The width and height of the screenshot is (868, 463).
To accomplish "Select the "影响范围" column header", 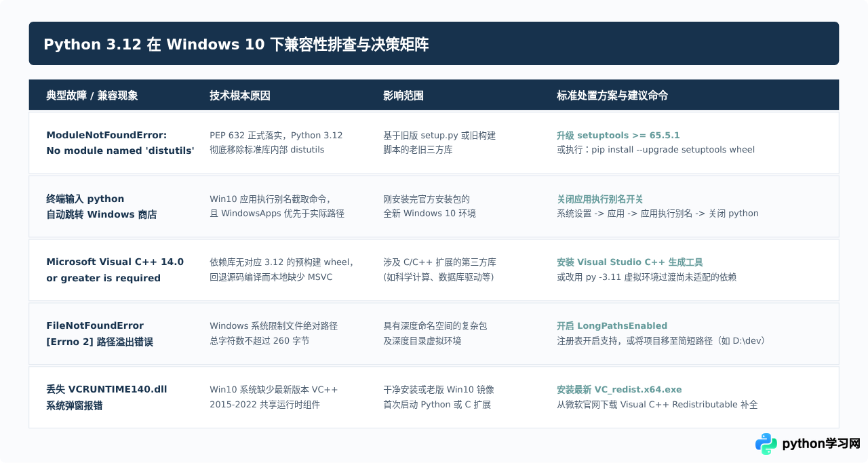I will (403, 96).
